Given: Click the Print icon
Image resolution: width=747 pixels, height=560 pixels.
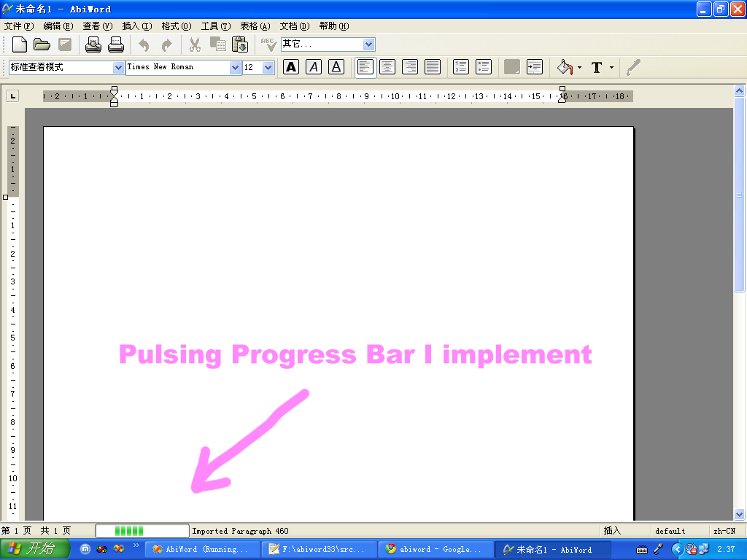Looking at the screenshot, I should [116, 44].
